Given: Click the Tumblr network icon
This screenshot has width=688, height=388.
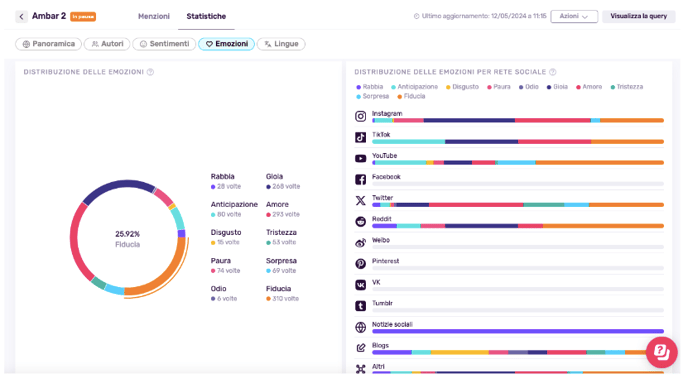Looking at the screenshot, I should pyautogui.click(x=360, y=306).
